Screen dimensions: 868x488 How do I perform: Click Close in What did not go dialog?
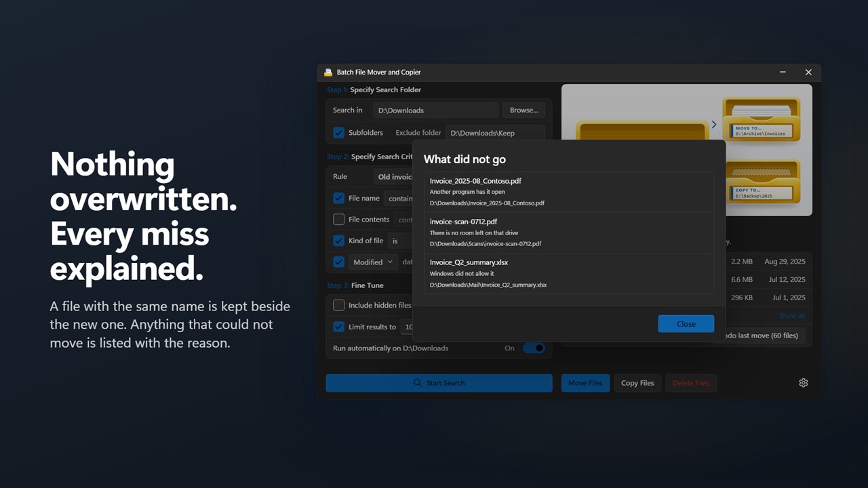point(686,324)
